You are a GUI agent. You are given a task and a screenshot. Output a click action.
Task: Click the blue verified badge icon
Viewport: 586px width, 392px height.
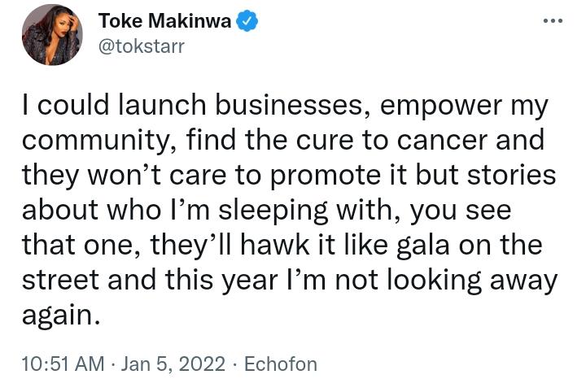(x=247, y=21)
